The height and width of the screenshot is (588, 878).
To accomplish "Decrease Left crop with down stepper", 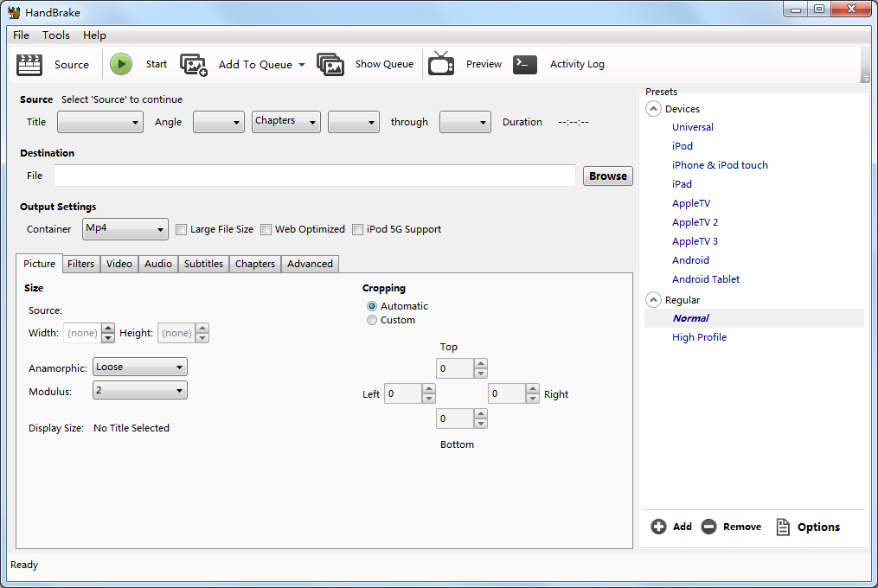I will coord(428,399).
